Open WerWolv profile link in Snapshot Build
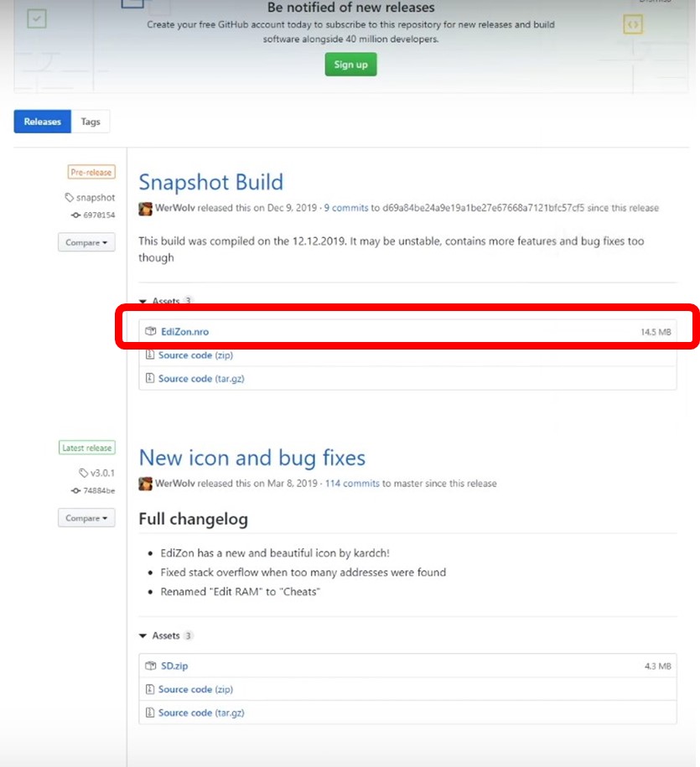 click(174, 208)
